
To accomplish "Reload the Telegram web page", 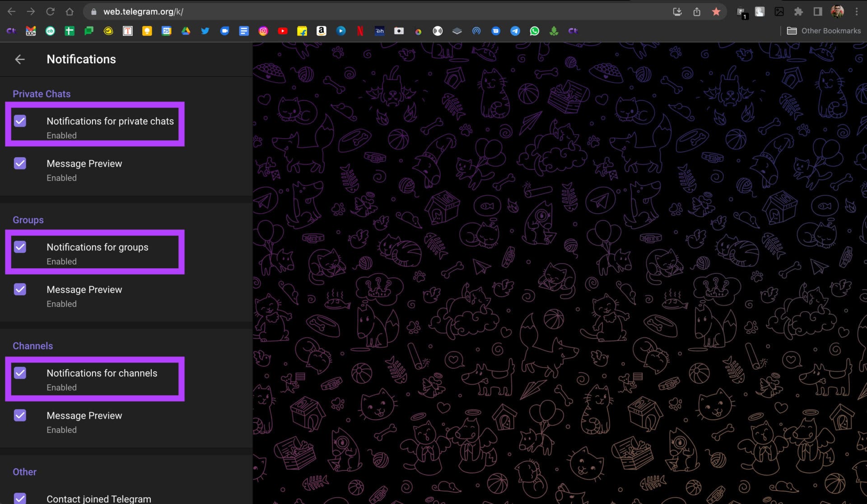I will (50, 12).
